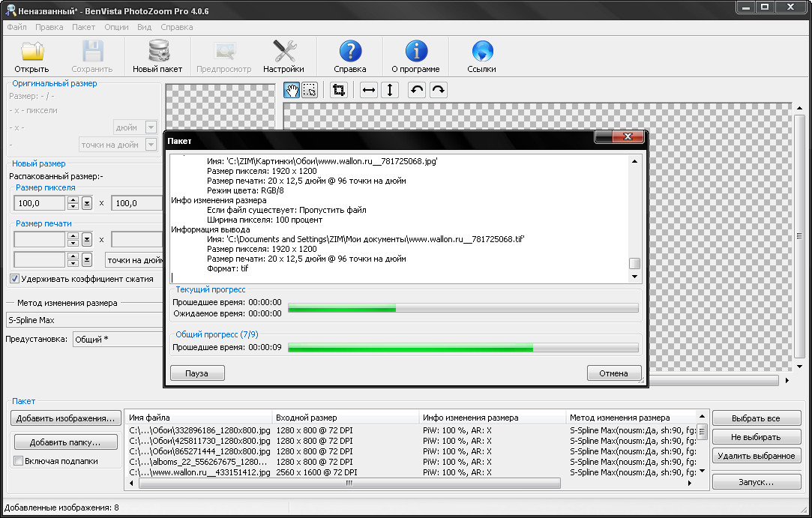Select the marquee selection tool

[x=310, y=90]
